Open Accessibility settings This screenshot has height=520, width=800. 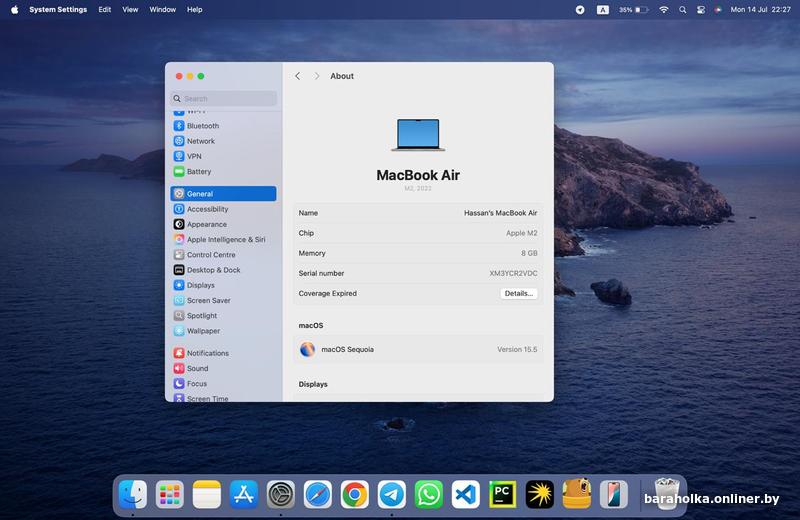pos(224,209)
